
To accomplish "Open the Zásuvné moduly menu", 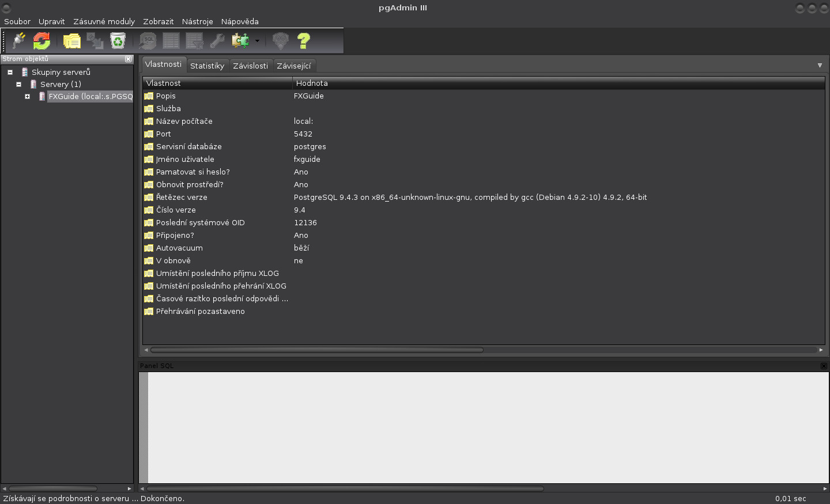I will point(104,21).
